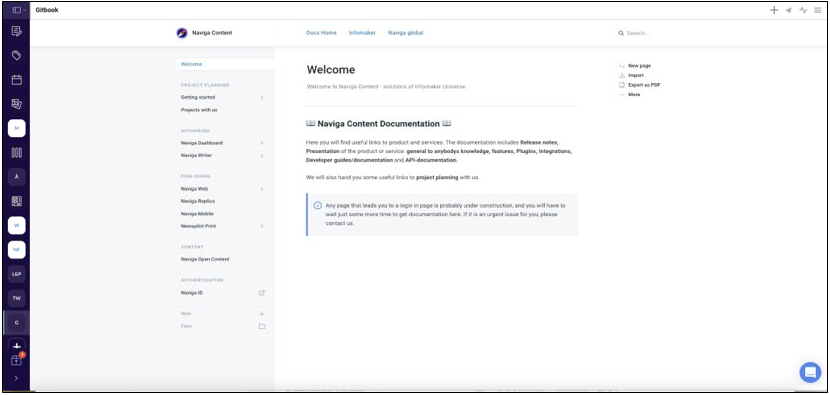Open the Naviga Mobile page
The image size is (830, 395).
(197, 214)
